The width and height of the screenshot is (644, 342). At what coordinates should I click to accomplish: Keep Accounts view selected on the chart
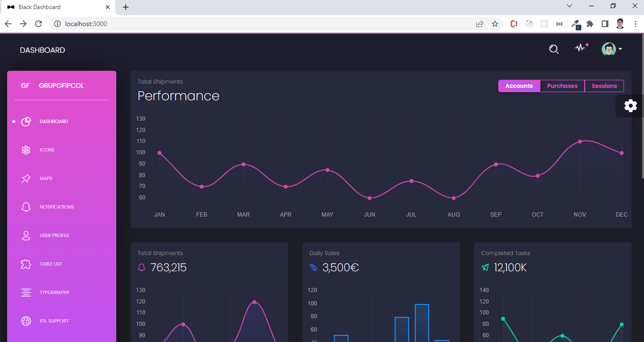[519, 86]
